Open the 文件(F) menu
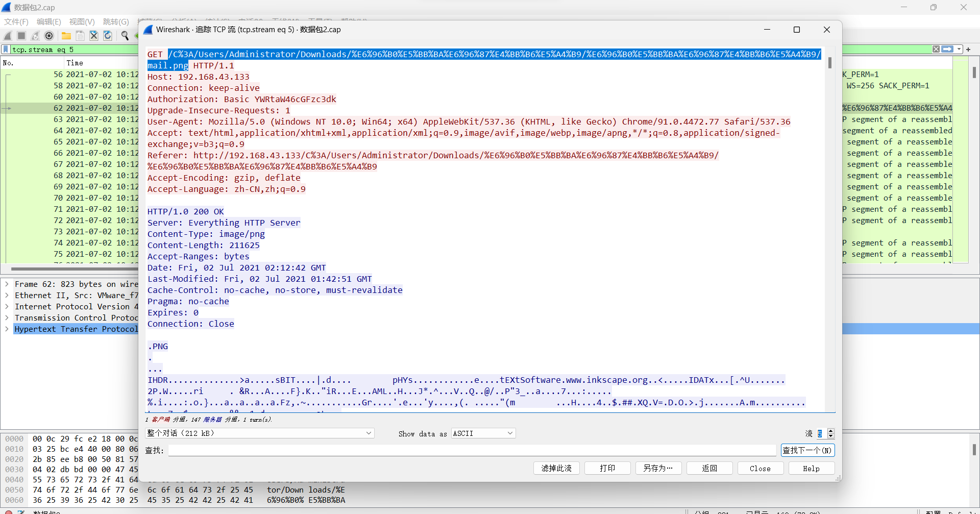Screen dimensions: 980x514 tap(16, 21)
